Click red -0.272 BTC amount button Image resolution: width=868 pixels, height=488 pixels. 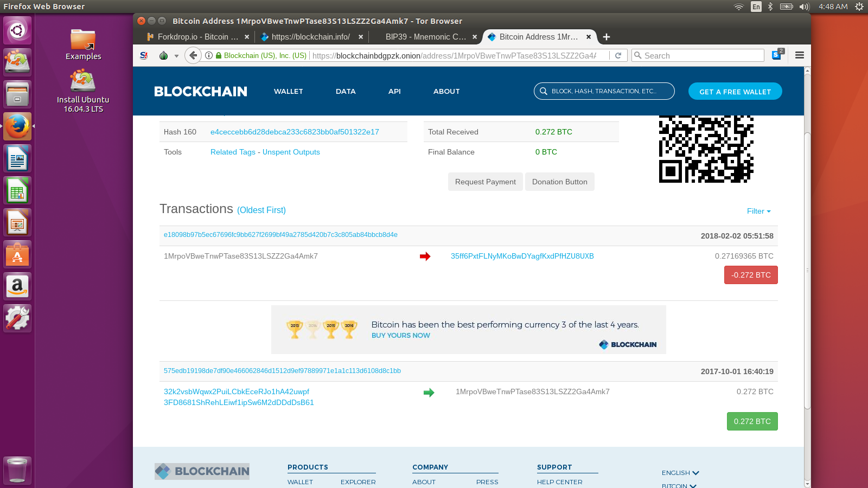click(751, 275)
